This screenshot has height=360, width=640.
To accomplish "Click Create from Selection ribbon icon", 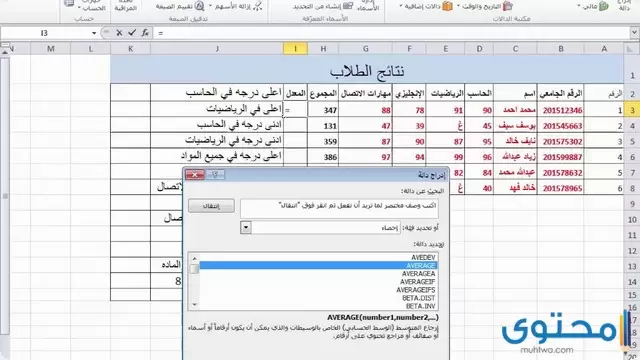I will coord(348,6).
